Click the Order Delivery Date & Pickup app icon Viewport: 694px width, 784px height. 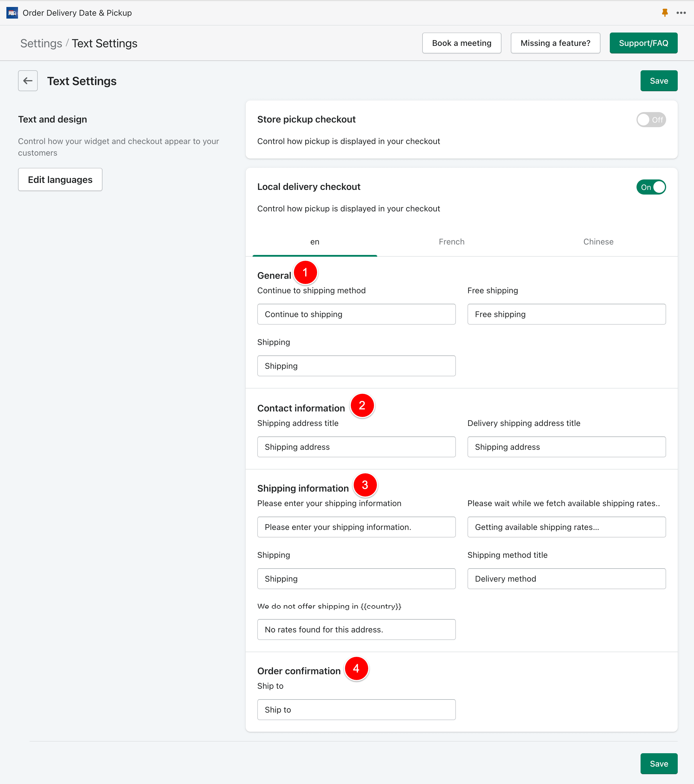click(x=12, y=13)
